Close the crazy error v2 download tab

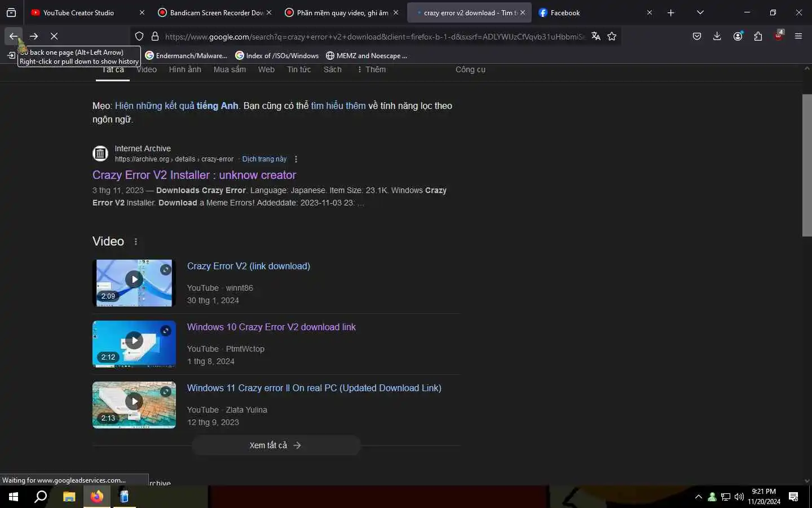point(523,12)
